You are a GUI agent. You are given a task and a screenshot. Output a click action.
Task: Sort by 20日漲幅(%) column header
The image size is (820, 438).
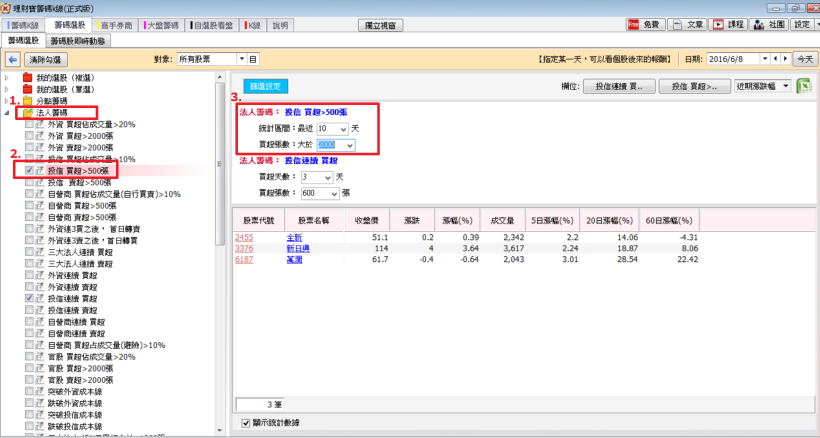click(x=609, y=221)
